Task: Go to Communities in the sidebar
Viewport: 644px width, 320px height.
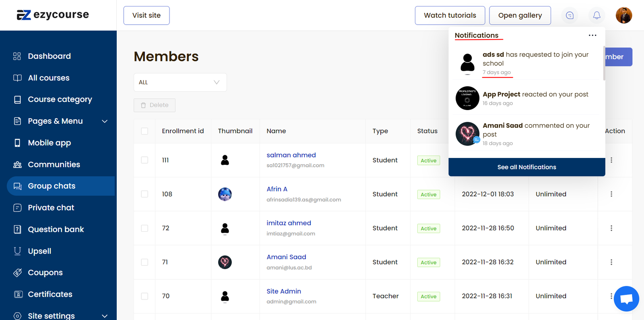Action: 54,164
